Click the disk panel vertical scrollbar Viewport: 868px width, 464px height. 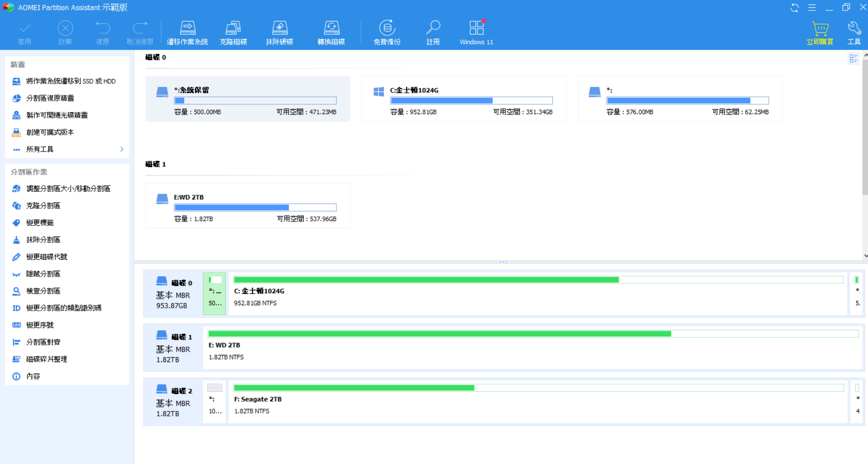865,127
